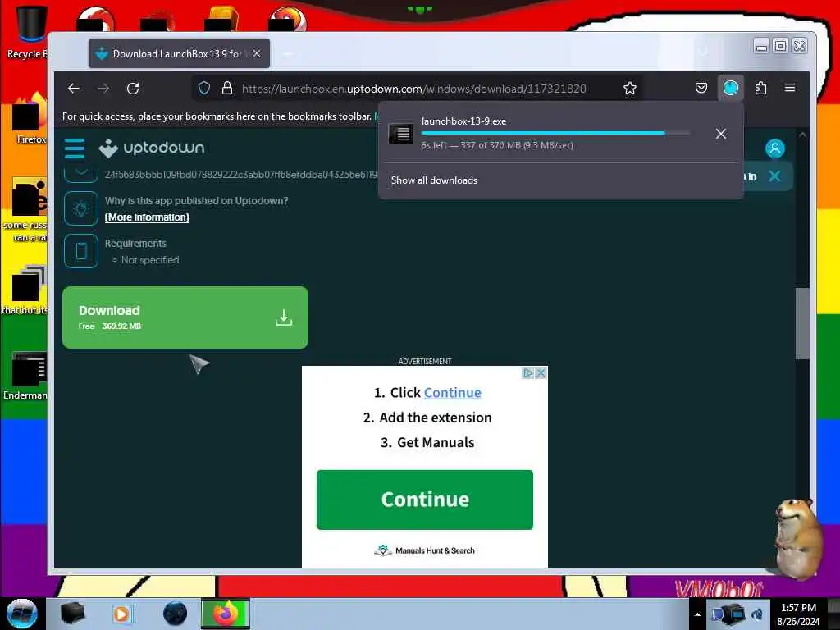Click the download arrow icon in Download button

pyautogui.click(x=283, y=317)
